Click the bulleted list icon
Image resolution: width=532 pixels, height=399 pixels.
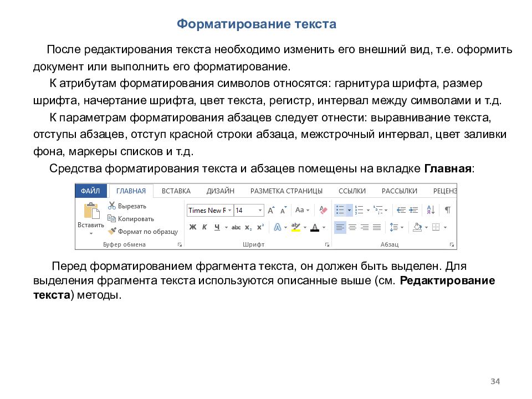tap(340, 210)
